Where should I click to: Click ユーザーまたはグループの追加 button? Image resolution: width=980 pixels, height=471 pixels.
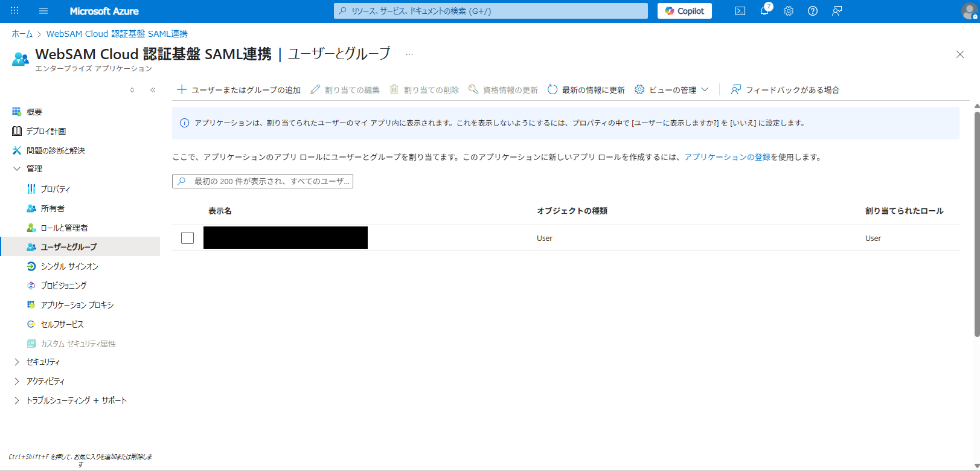coord(239,90)
